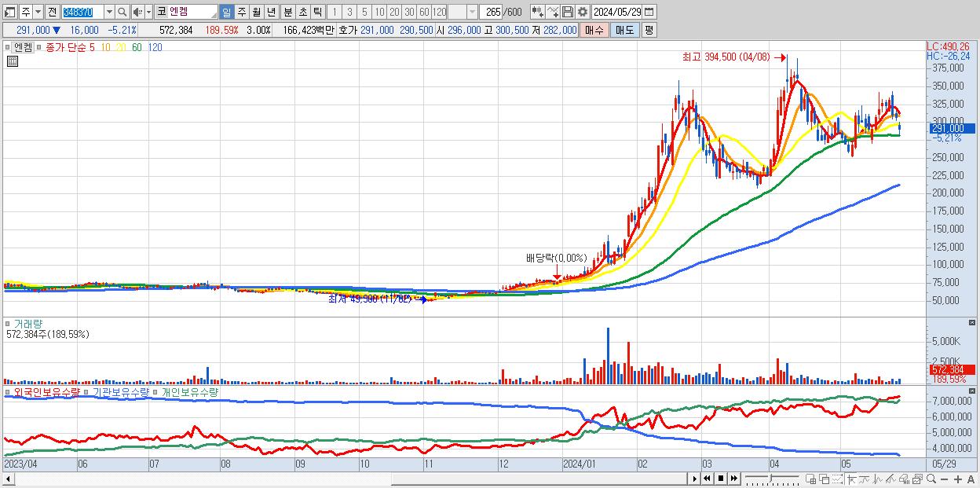Screen dimensions: 980x488
Task: Click the line-overlay tool icon before save
Action: point(553,12)
